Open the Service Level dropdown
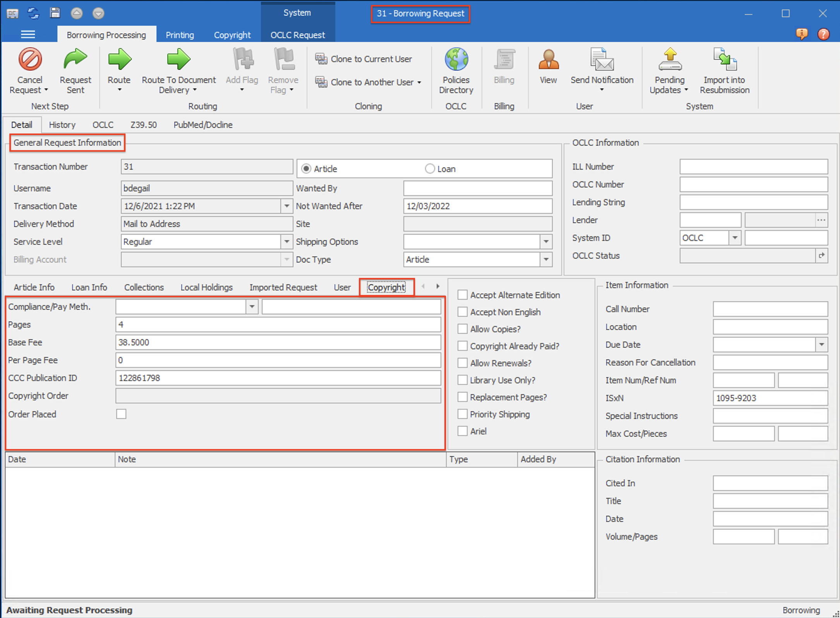Viewport: 840px width, 618px height. [x=286, y=241]
